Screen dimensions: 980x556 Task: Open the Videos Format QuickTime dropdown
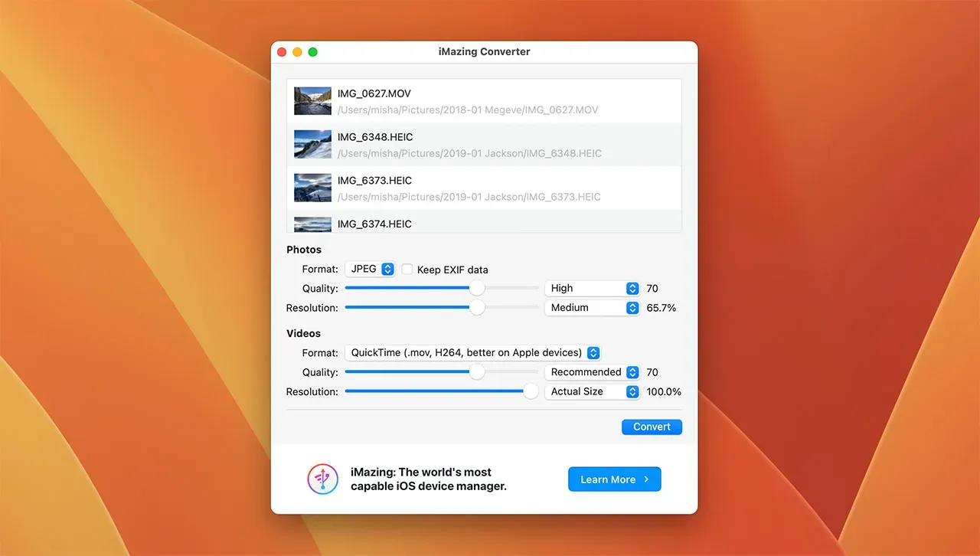pos(472,353)
